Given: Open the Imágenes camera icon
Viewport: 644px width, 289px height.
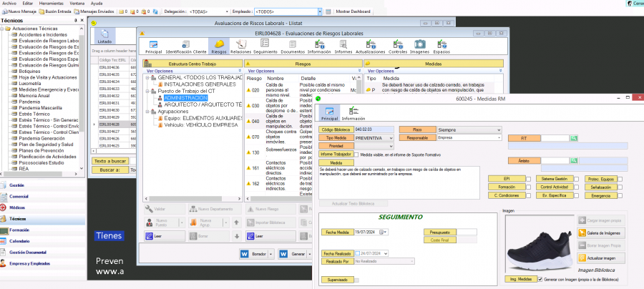Looking at the screenshot, I should click(x=420, y=47).
